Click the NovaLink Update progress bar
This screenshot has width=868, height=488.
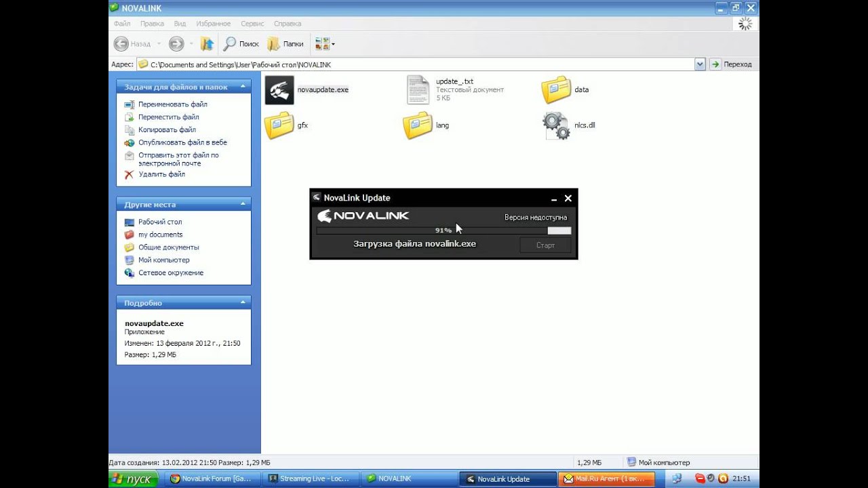click(443, 230)
